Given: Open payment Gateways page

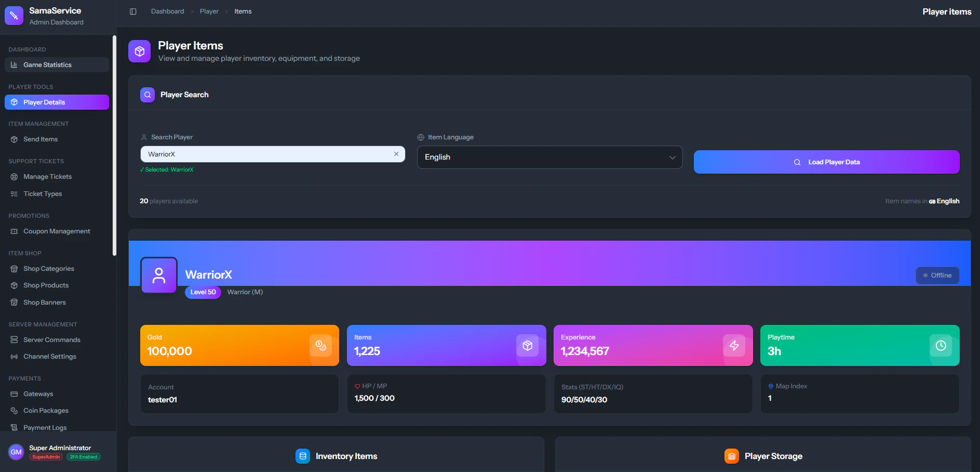Looking at the screenshot, I should click(x=57, y=394).
